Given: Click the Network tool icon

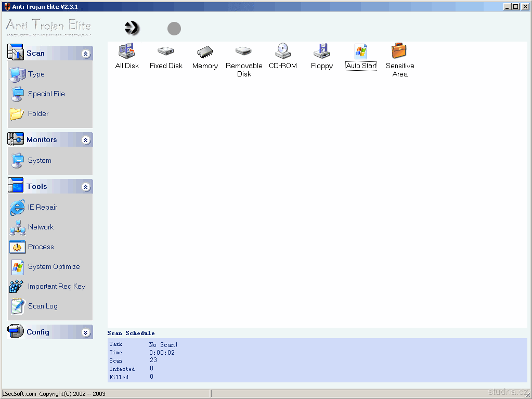Looking at the screenshot, I should 18,227.
